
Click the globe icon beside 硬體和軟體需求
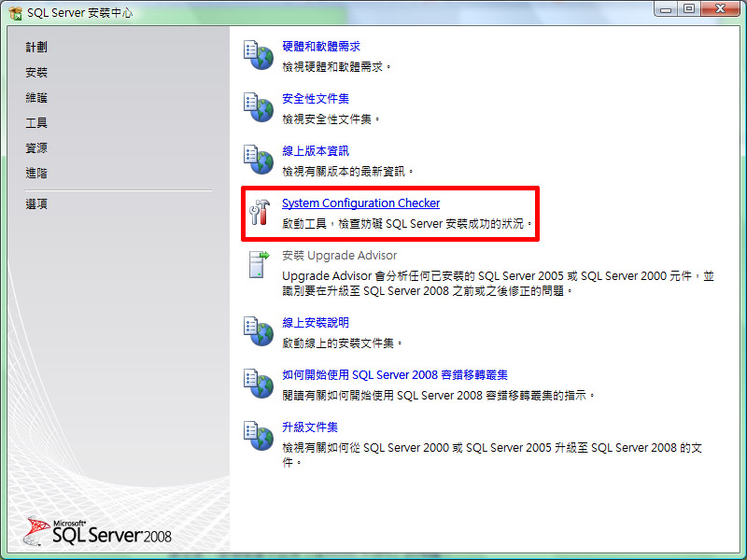coord(259,55)
